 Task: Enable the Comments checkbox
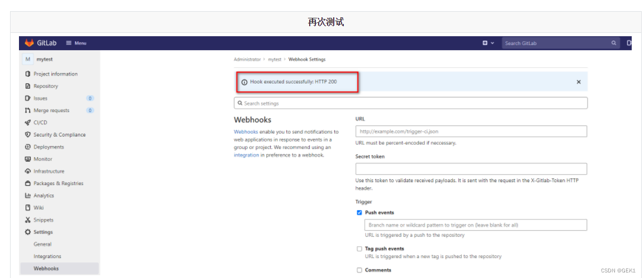(x=359, y=270)
